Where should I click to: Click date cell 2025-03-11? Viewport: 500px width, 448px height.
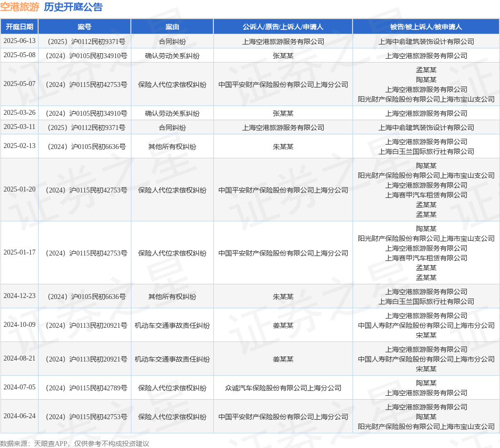20,127
